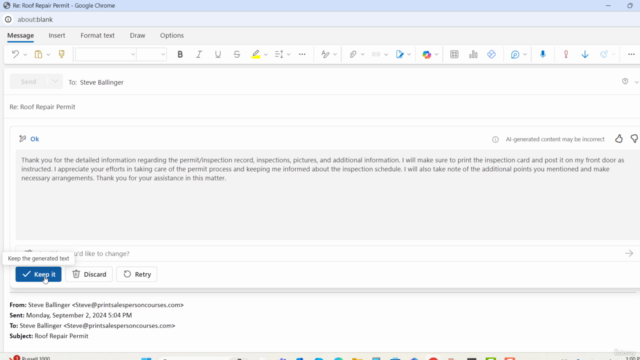
Task: Click the Insert link icon
Action: pos(376,54)
